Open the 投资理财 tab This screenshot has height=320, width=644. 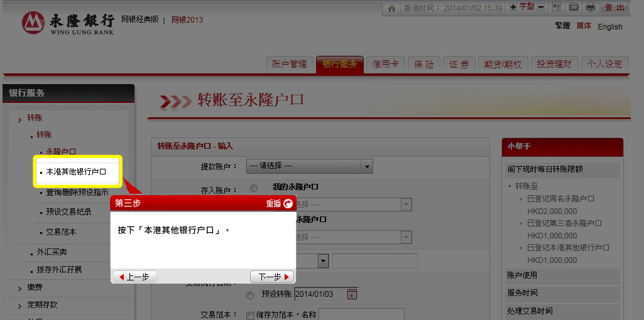pos(554,64)
